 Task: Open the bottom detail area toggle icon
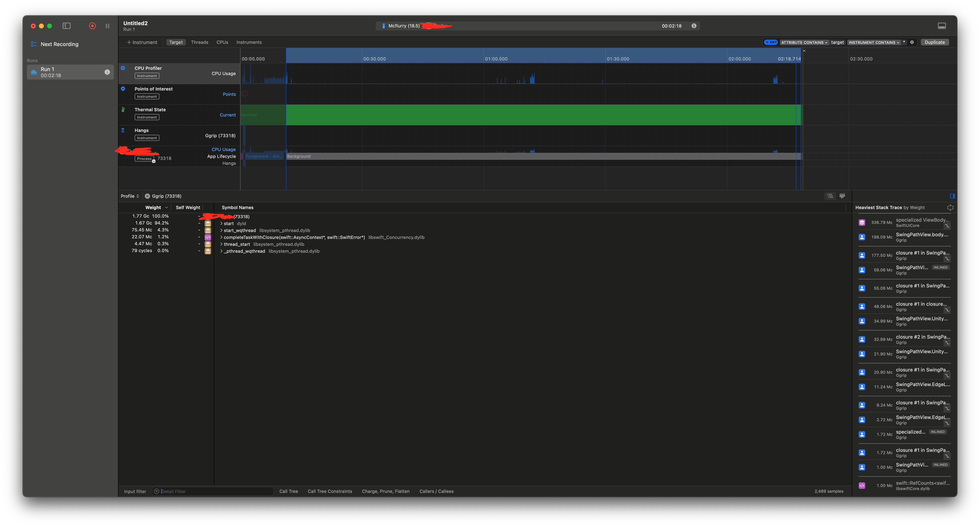click(942, 26)
